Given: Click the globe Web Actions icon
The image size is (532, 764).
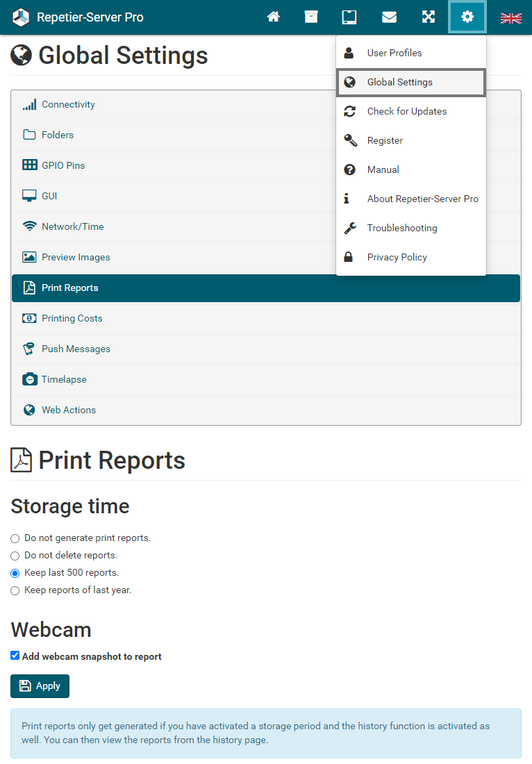Looking at the screenshot, I should (29, 410).
